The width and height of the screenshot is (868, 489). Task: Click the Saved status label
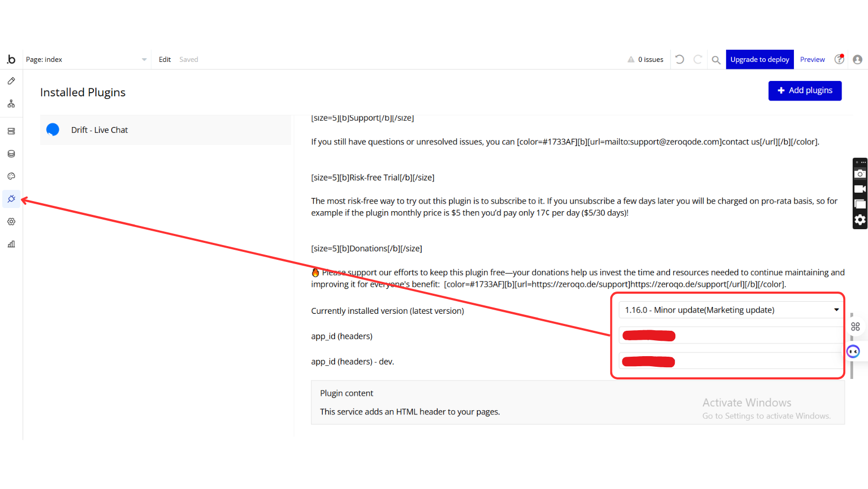click(x=188, y=59)
